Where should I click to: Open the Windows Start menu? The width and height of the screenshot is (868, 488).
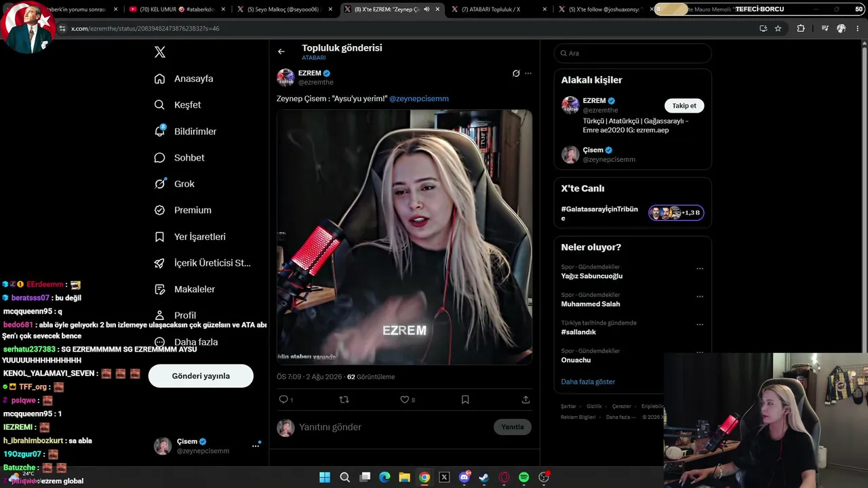325,477
